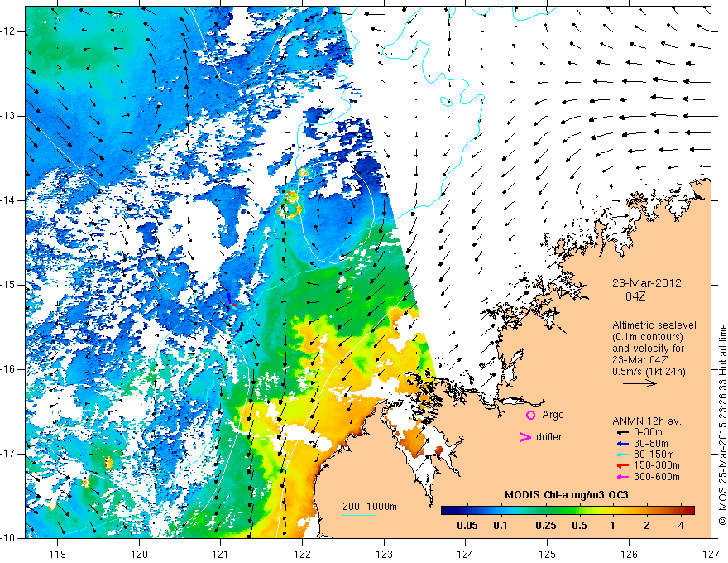This screenshot has width=728, height=563.
Task: Click the green colorbar section near 0.25
Action: click(546, 510)
